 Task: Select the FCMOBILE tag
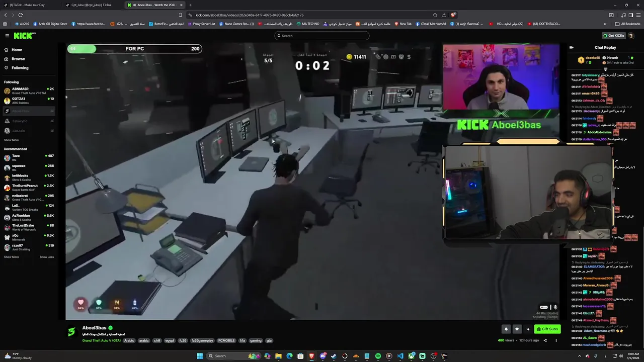coord(226,341)
